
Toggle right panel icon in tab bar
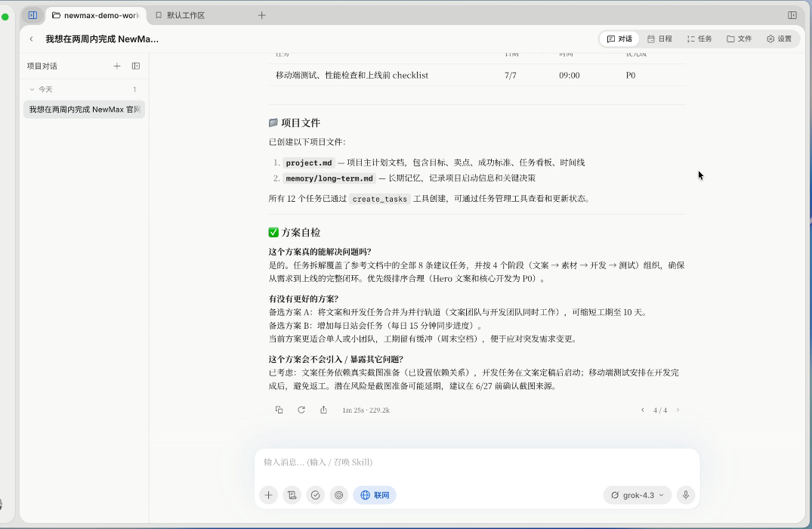[792, 16]
